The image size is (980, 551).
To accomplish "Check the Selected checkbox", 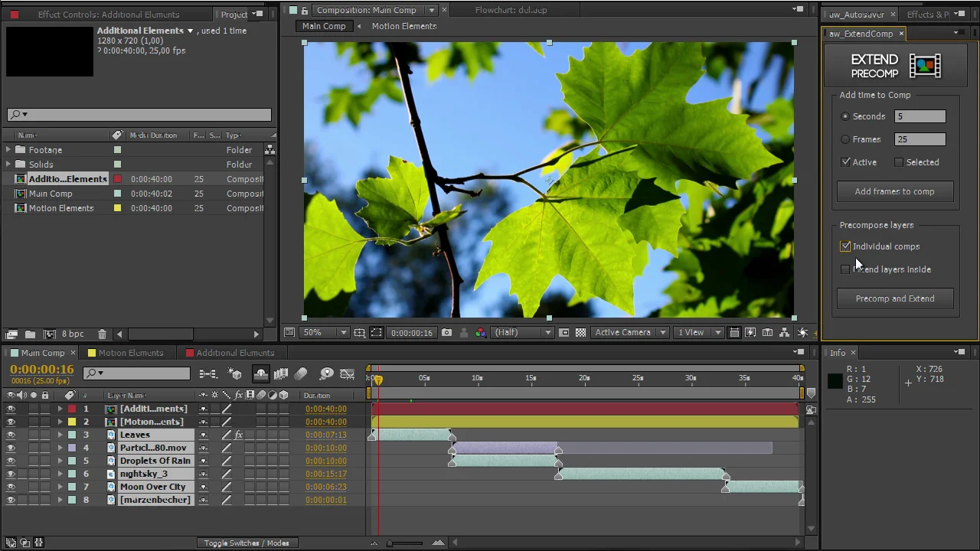I will 899,162.
